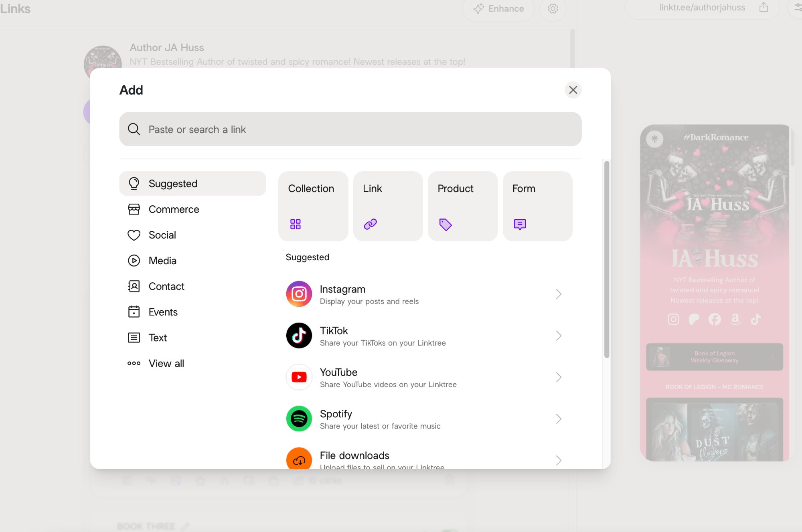
Task: Click the Paste or search a link field
Action: (x=350, y=129)
